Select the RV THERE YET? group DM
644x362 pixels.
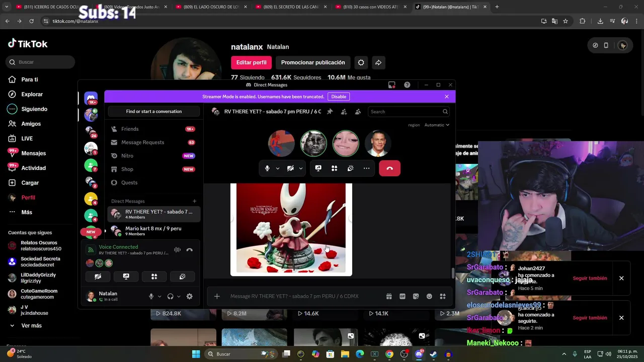coord(154,214)
